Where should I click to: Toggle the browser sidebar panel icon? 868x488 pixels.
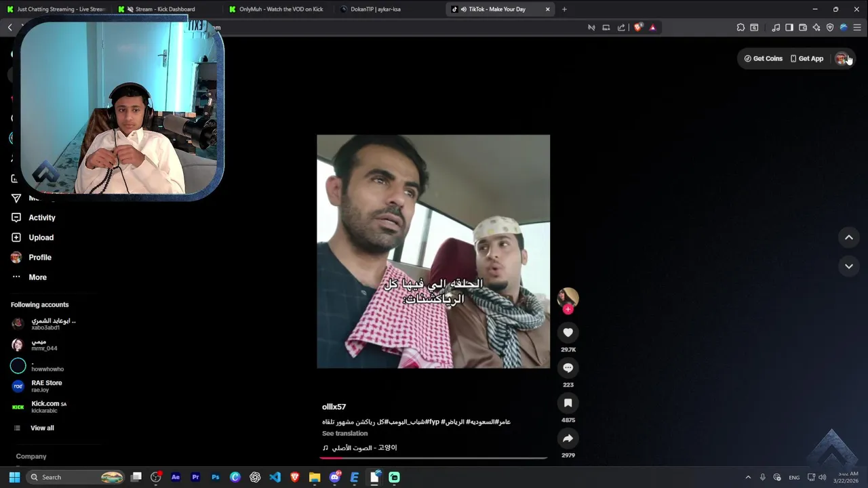pos(789,28)
